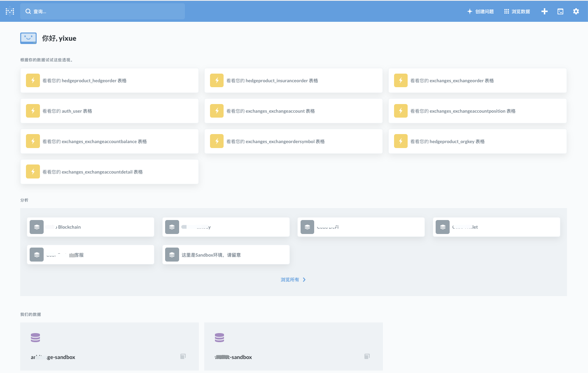Click lightning icon on hedgeproduct_orgkey card
The height and width of the screenshot is (373, 588).
point(400,141)
